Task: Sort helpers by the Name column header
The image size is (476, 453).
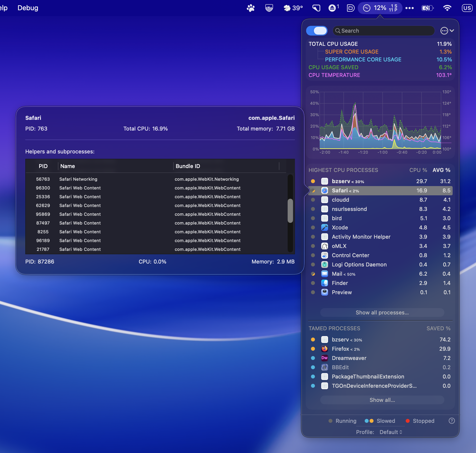Action: pyautogui.click(x=116, y=166)
